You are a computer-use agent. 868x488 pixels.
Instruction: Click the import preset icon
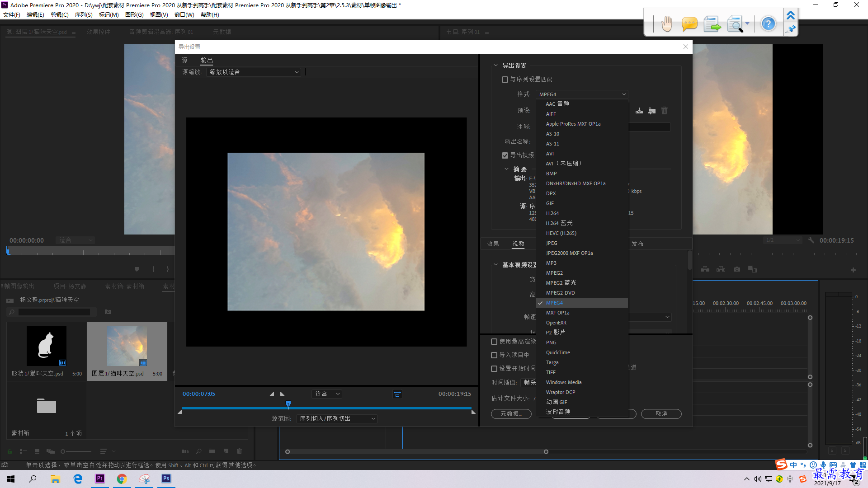click(x=651, y=111)
